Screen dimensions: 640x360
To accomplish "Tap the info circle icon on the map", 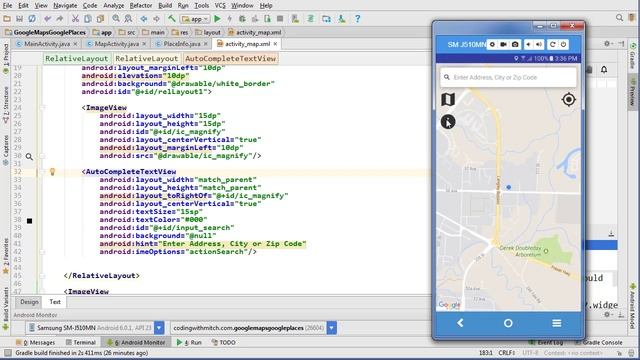I will [448, 122].
